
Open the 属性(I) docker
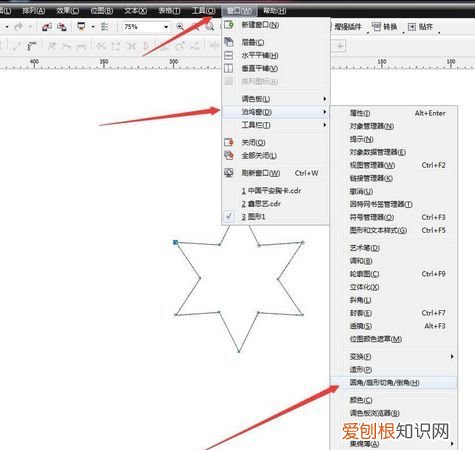[394, 113]
